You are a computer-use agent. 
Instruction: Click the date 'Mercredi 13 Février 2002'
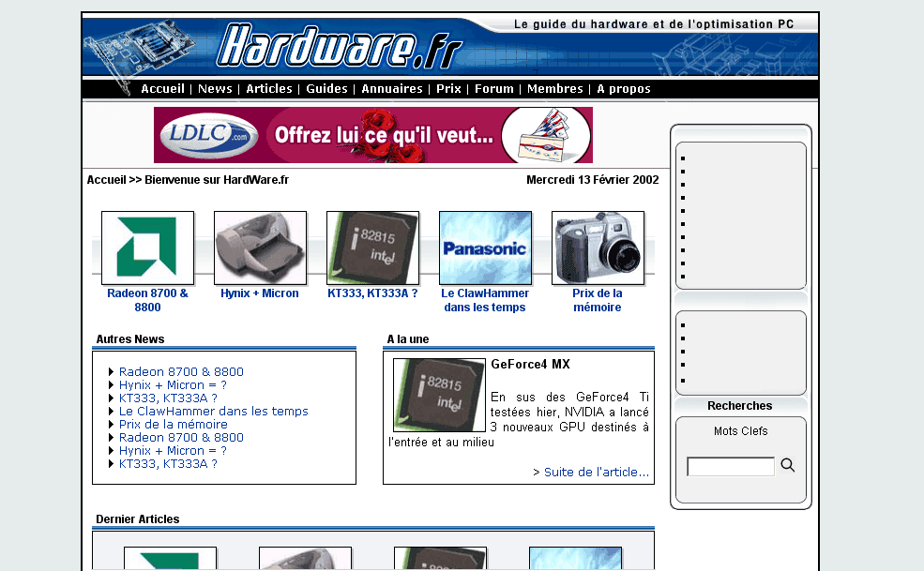coord(592,180)
